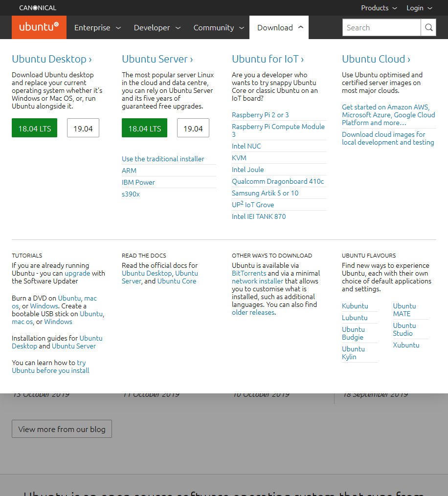Image resolution: width=448 pixels, height=496 pixels.
Task: Expand the Products dropdown
Action: point(379,8)
